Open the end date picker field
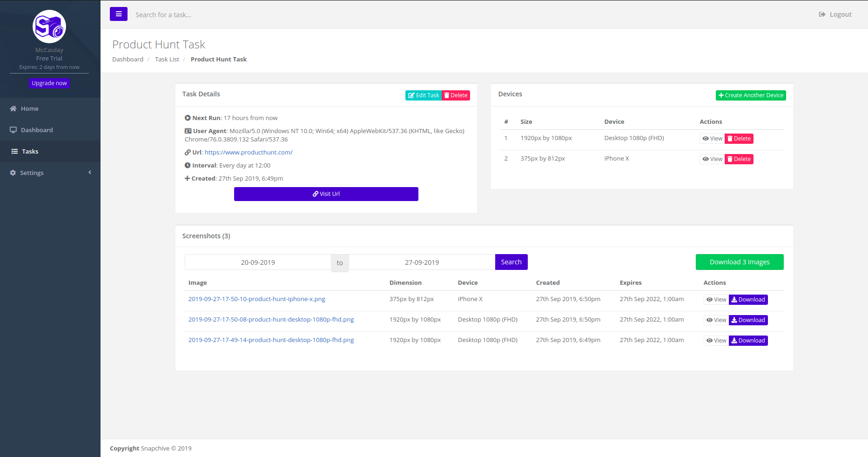Image resolution: width=868 pixels, height=457 pixels. click(x=422, y=262)
